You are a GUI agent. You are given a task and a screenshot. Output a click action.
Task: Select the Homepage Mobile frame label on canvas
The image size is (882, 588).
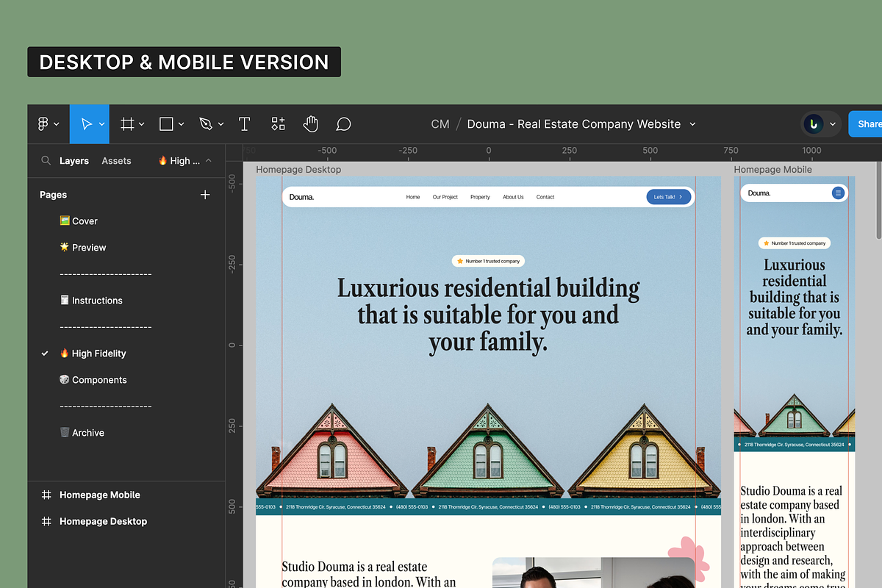pyautogui.click(x=772, y=170)
